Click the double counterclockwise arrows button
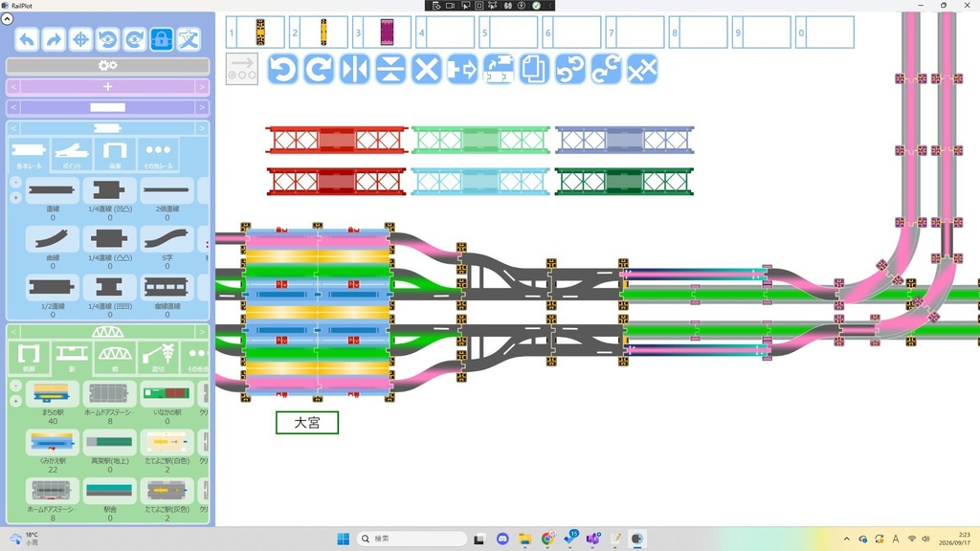 coord(570,69)
